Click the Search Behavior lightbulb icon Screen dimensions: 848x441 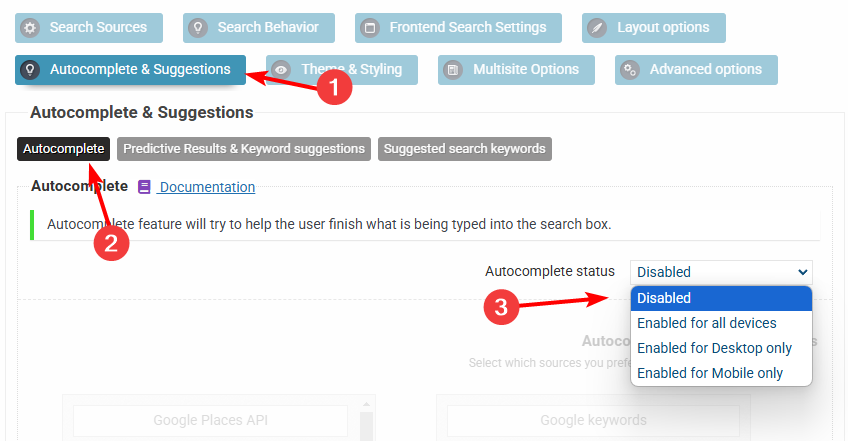(x=198, y=28)
